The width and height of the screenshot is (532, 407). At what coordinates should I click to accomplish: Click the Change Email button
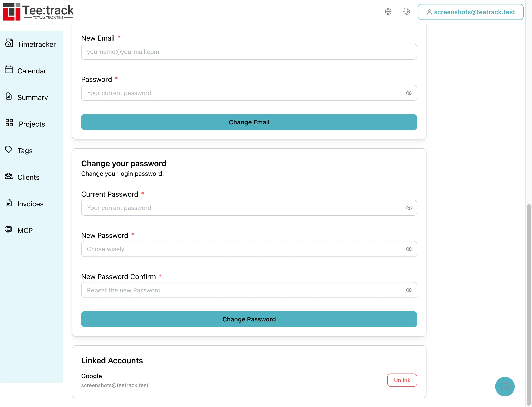pyautogui.click(x=249, y=122)
